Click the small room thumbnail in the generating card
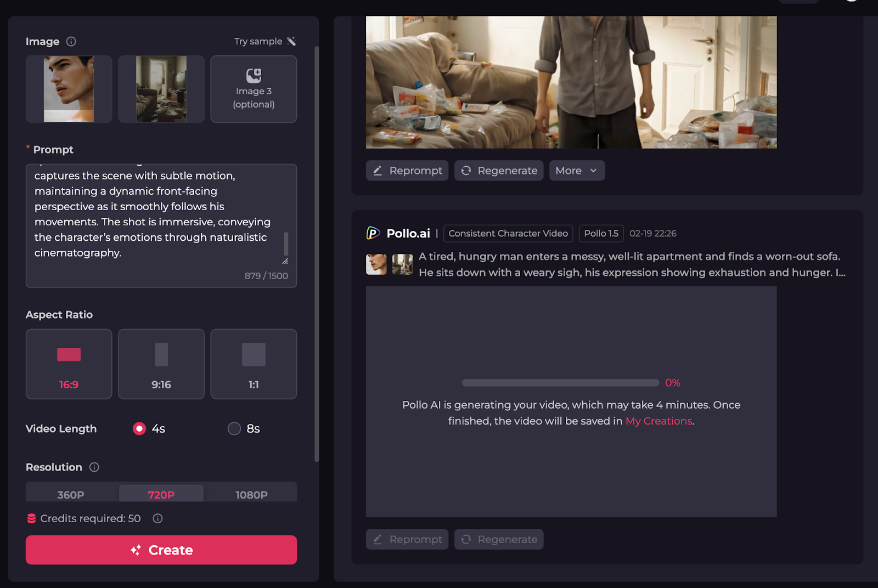The image size is (878, 588). coord(402,264)
